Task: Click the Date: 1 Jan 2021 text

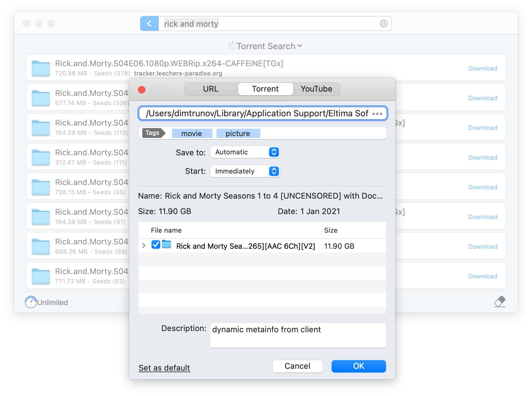Action: pyautogui.click(x=309, y=211)
